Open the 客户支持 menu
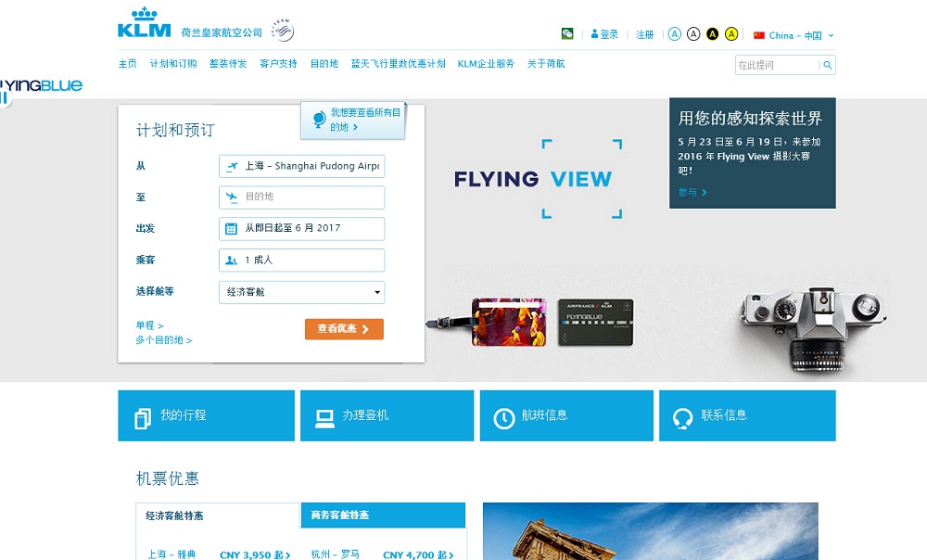927x560 pixels. click(278, 63)
